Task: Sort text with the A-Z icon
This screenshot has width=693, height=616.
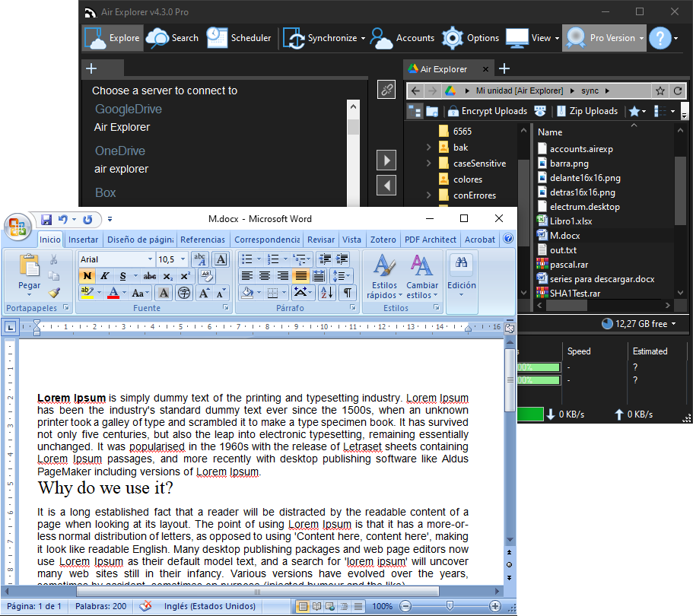Action: click(x=327, y=293)
